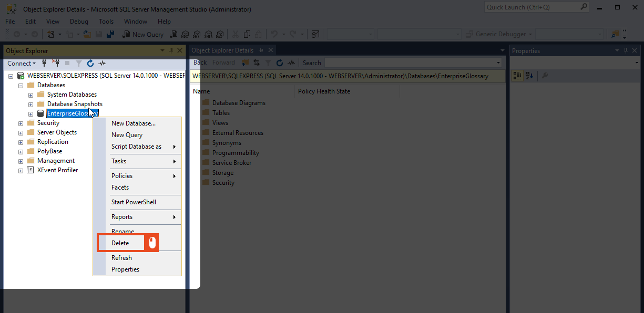
Task: Click the Categorized view icon in Properties
Action: point(517,76)
